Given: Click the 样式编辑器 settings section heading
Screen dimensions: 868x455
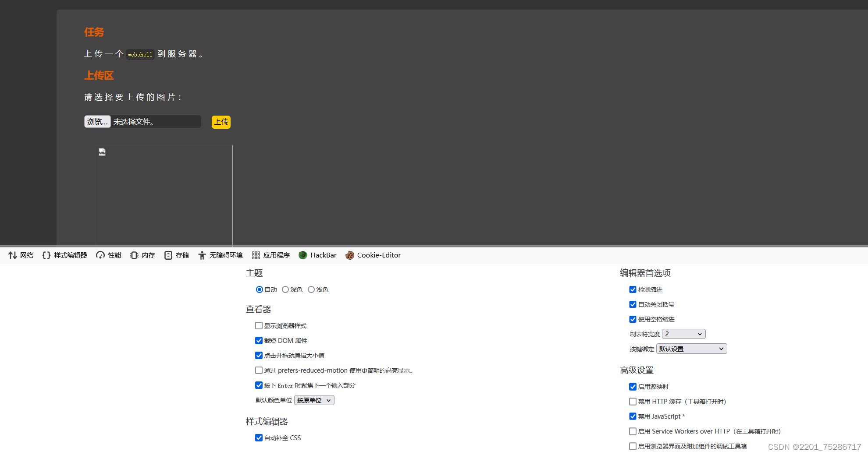Looking at the screenshot, I should coord(267,422).
